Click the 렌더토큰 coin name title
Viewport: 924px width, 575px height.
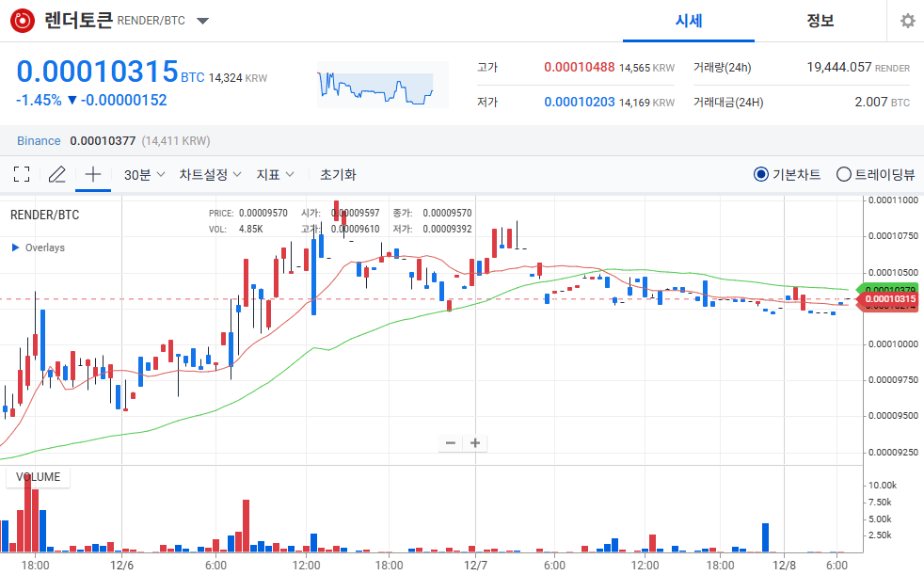coord(78,21)
